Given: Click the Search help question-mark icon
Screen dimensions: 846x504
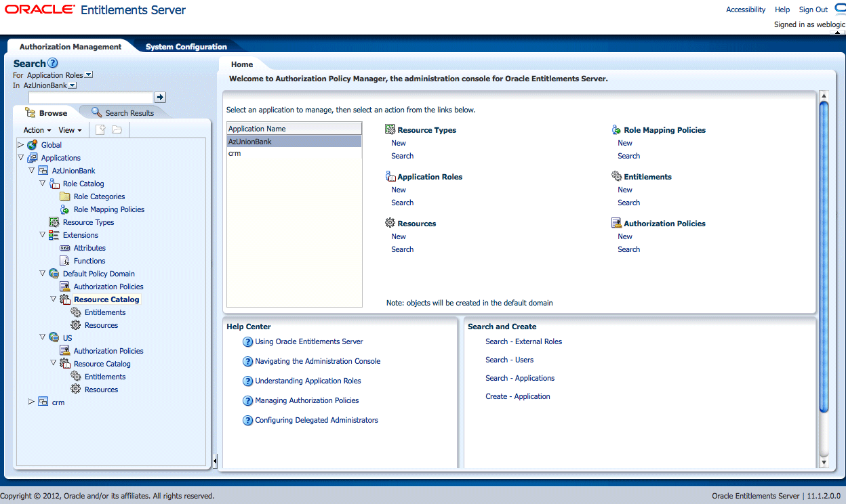Looking at the screenshot, I should coord(53,63).
